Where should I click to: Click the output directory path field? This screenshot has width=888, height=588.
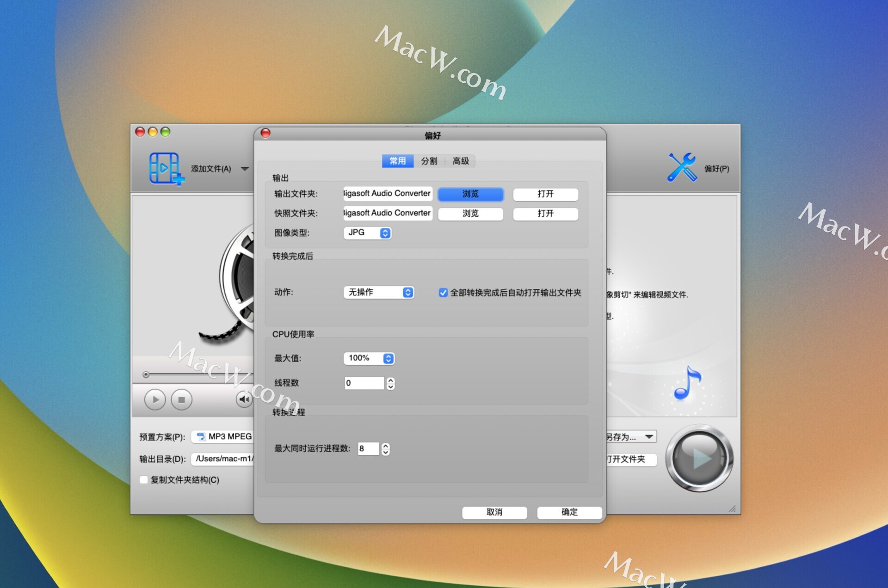click(223, 459)
